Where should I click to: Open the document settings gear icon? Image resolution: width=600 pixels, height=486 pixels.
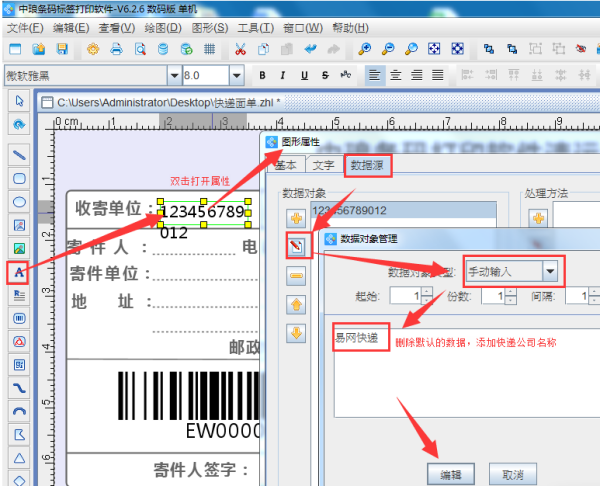point(93,49)
